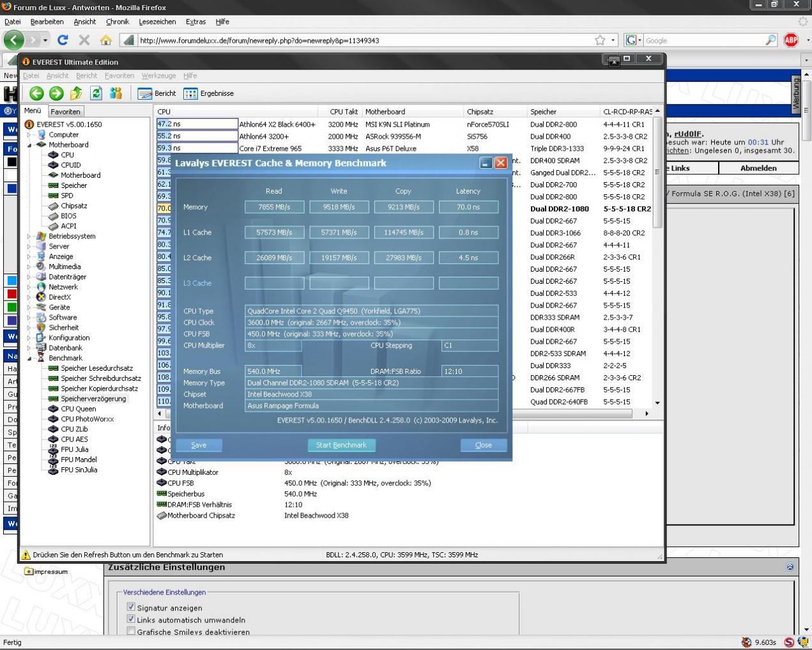Select FPU Mandel benchmark

coord(79,460)
